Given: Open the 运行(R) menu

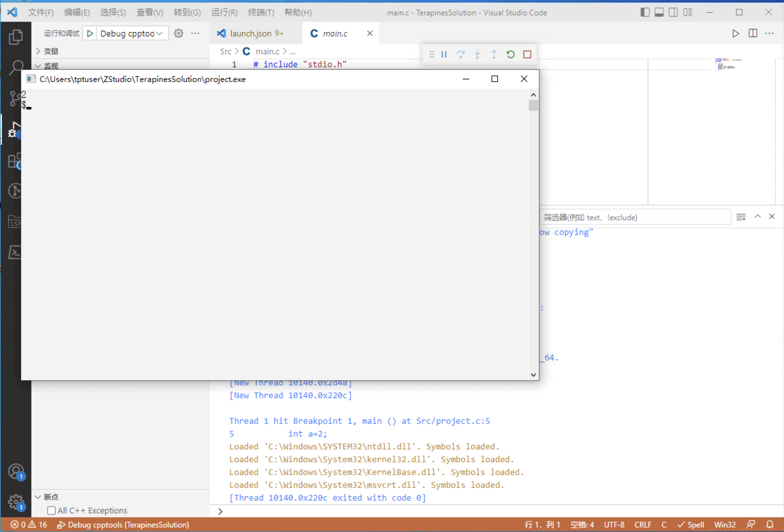Looking at the screenshot, I should coord(224,12).
